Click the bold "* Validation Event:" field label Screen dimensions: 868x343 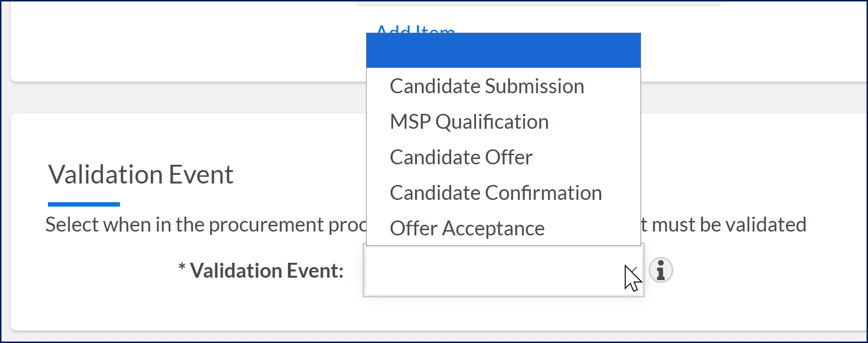point(261,270)
